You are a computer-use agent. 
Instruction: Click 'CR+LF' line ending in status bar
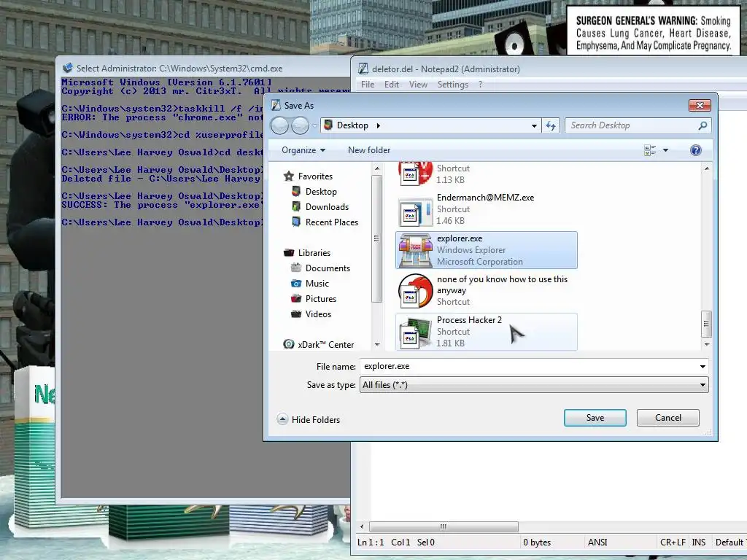point(673,542)
